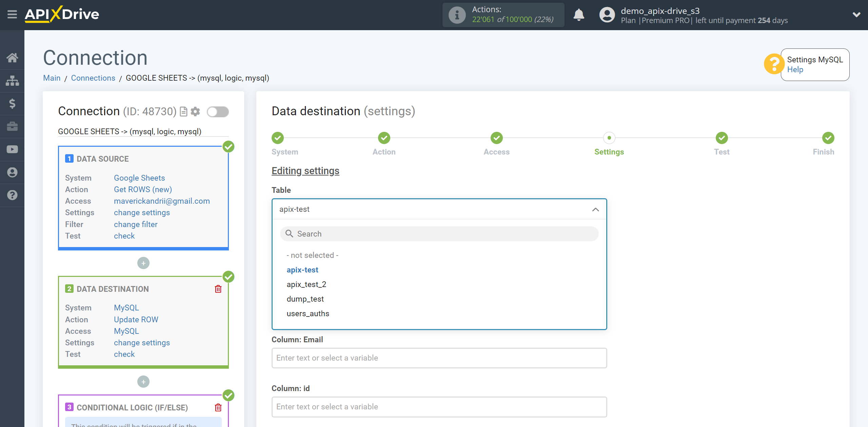
Task: Go to the System step
Action: click(x=278, y=138)
